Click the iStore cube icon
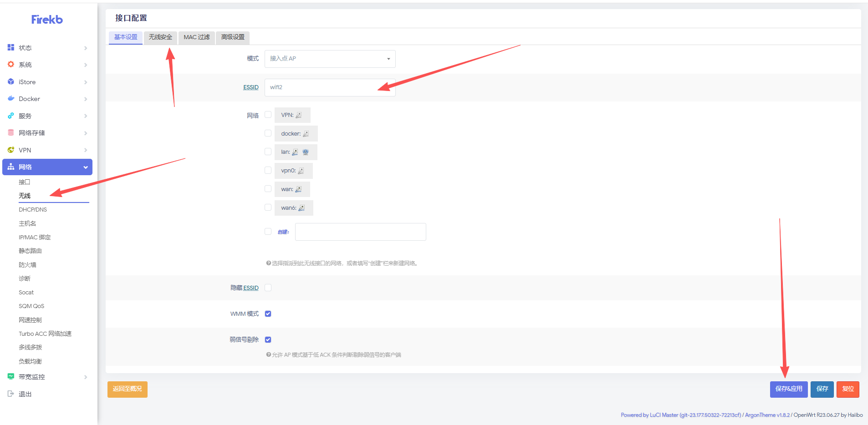The image size is (868, 425). (11, 81)
